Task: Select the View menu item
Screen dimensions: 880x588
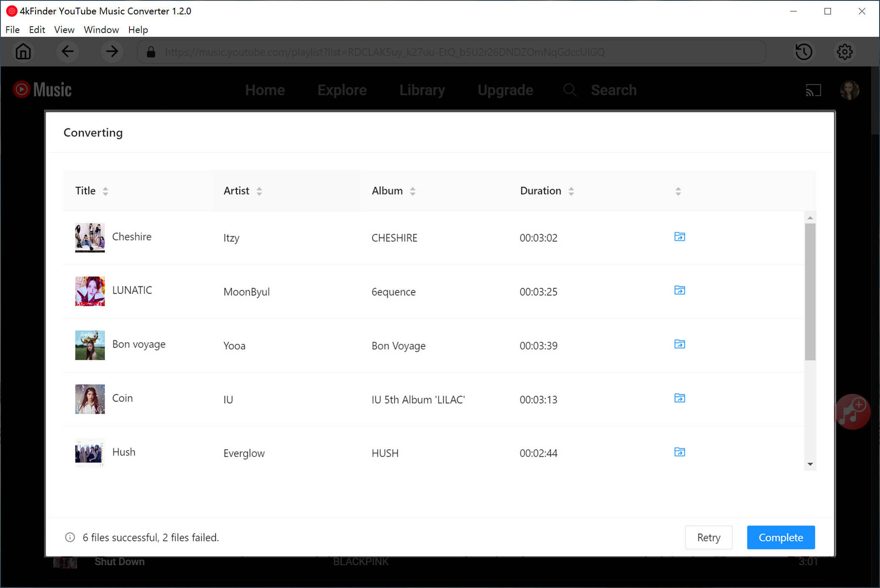Action: point(63,30)
